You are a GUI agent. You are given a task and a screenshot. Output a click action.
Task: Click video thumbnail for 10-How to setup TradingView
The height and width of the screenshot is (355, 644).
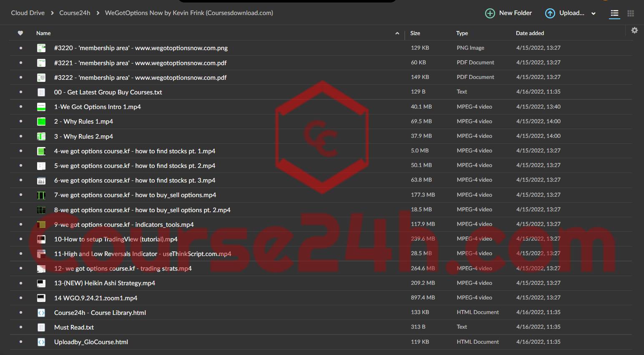coord(41,239)
